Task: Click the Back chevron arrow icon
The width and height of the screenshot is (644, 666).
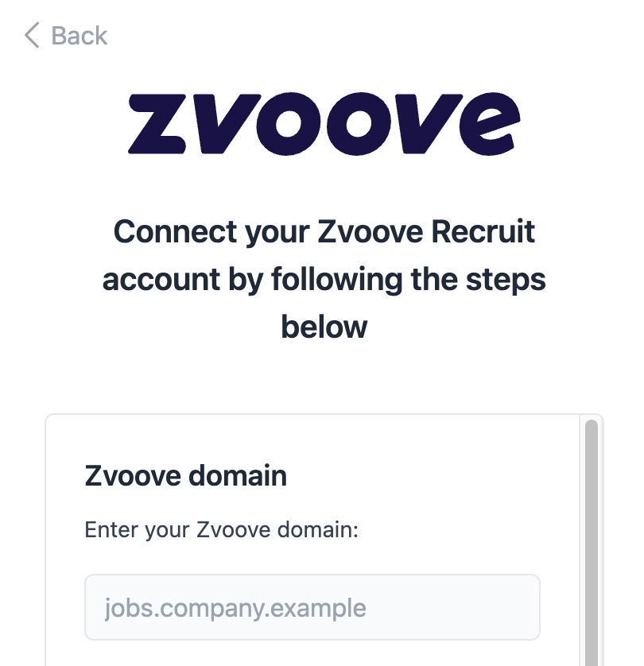Action: click(32, 36)
